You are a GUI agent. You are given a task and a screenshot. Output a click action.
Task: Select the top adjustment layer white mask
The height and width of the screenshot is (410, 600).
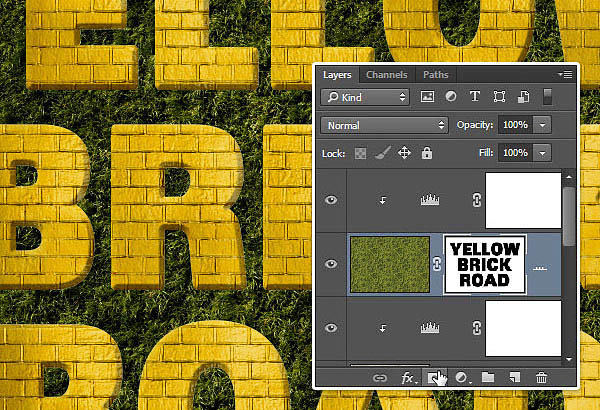point(523,200)
